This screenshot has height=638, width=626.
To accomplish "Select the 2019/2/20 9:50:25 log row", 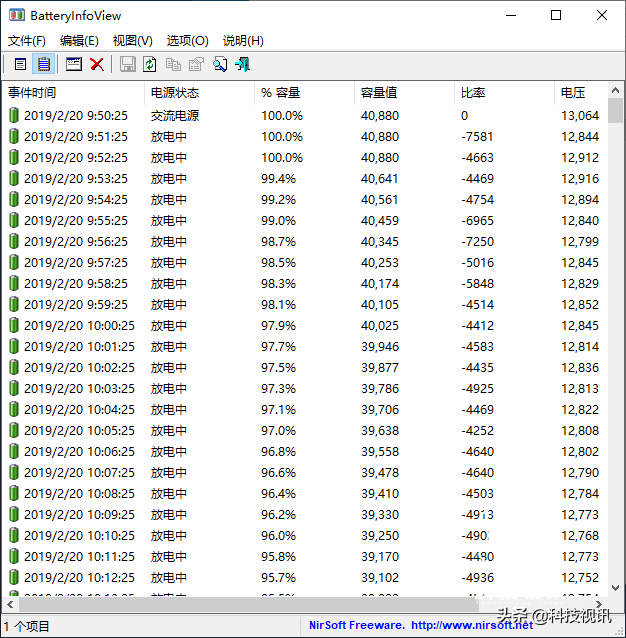I will (x=76, y=116).
